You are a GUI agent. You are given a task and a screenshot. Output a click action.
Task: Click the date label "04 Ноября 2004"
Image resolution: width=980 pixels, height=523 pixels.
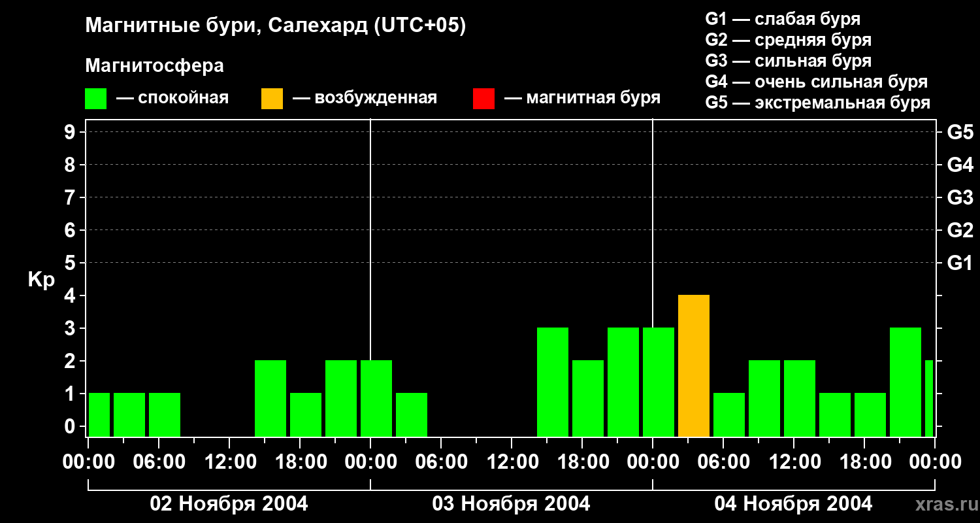[794, 503]
